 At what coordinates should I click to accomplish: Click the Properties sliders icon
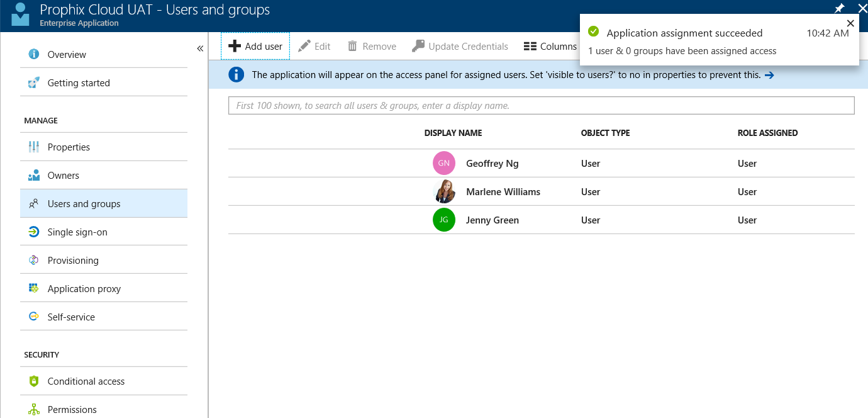click(34, 147)
